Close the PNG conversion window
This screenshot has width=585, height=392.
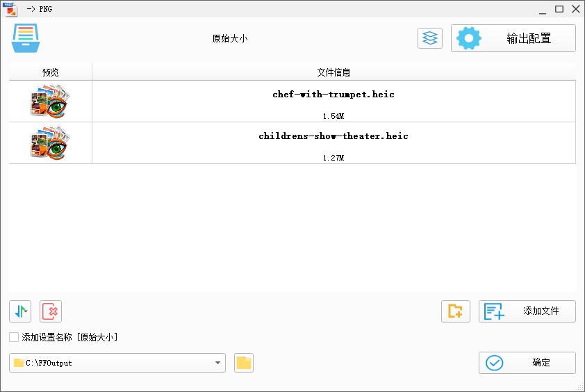576,9
